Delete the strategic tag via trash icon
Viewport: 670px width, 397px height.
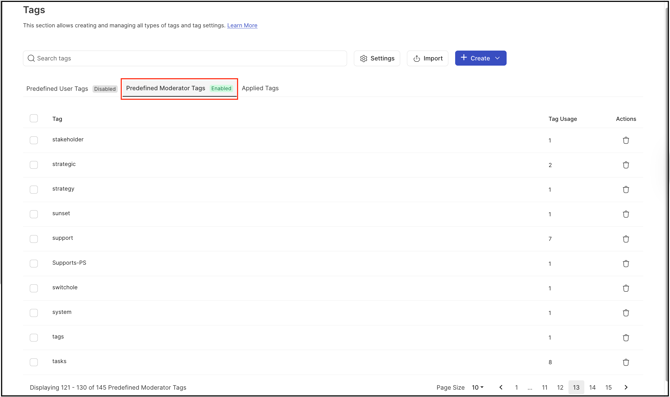626,165
